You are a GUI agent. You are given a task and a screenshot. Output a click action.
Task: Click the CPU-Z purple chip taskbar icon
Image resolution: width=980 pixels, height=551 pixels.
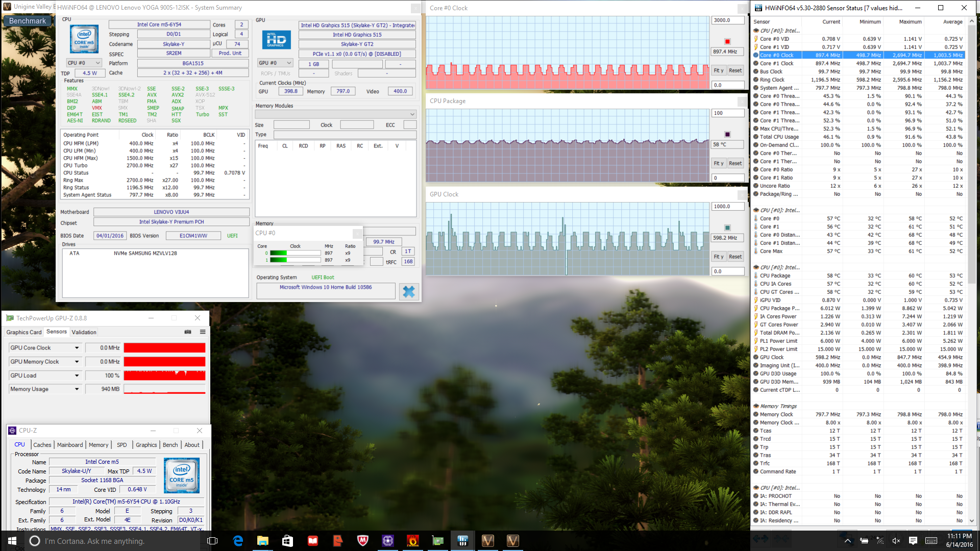(x=388, y=541)
